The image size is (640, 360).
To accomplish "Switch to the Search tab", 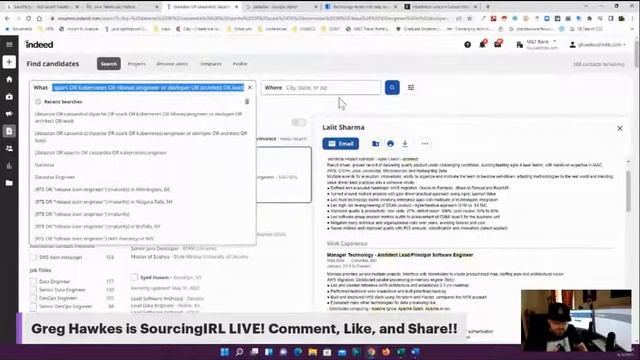I will coord(109,64).
